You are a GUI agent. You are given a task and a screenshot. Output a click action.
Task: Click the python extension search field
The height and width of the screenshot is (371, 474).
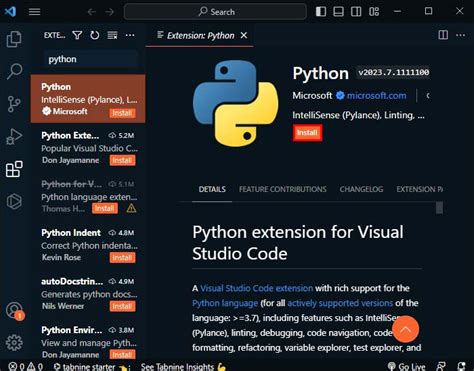click(91, 59)
